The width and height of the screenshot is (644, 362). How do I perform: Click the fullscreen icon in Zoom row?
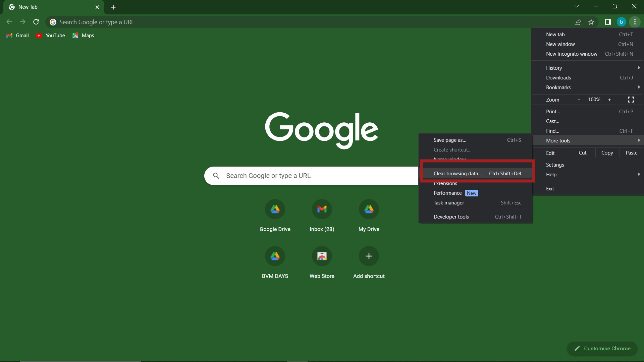point(631,100)
